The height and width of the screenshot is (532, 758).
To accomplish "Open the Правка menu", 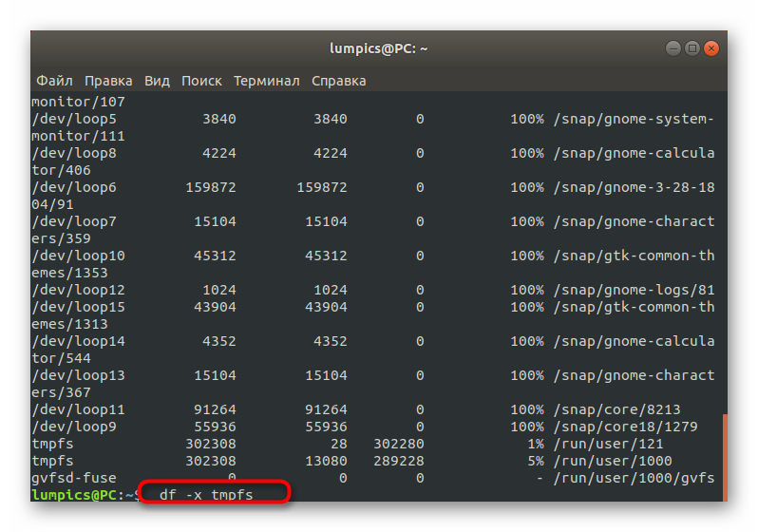I will (108, 81).
